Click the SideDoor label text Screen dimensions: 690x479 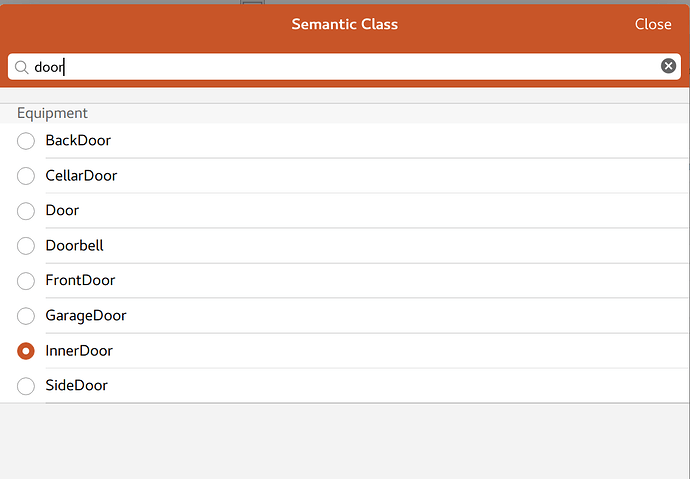pyautogui.click(x=76, y=386)
